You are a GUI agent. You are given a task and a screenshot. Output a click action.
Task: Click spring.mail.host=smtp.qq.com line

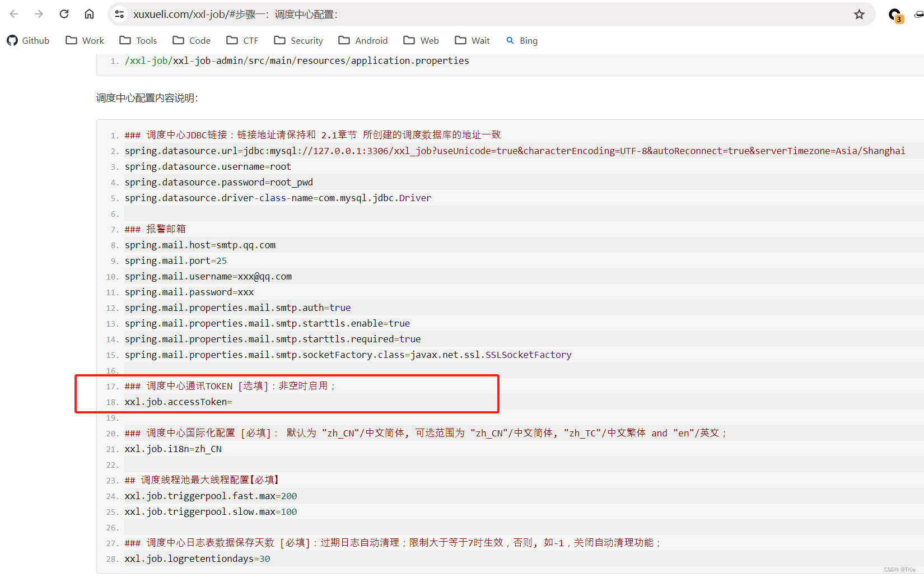(200, 245)
